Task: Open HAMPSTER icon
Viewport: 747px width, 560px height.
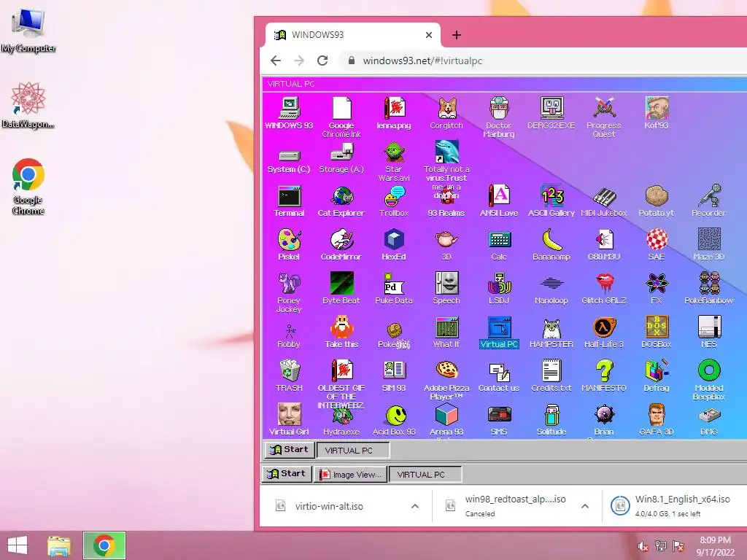Action: [551, 332]
